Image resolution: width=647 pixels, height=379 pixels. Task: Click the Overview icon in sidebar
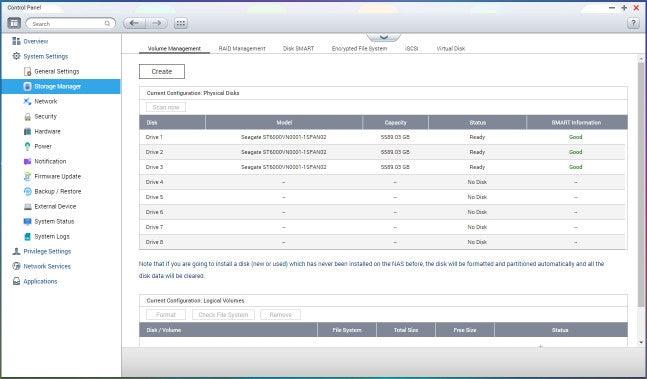click(x=17, y=41)
